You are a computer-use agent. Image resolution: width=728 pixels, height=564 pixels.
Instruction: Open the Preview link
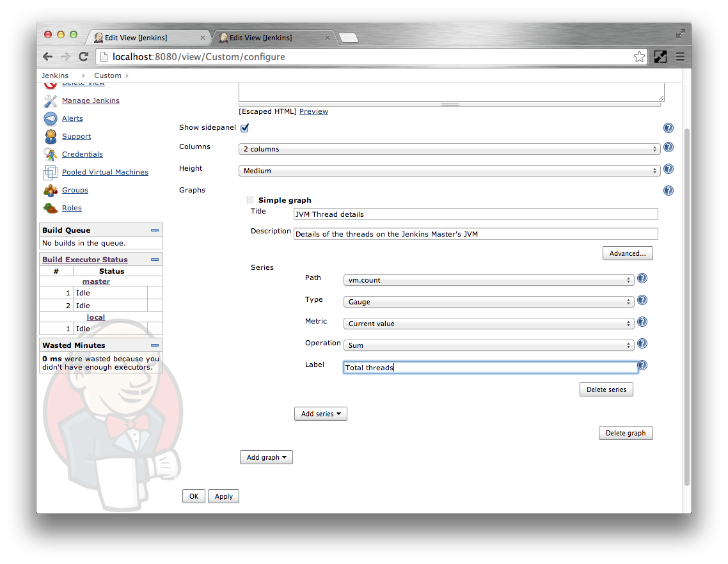click(313, 111)
